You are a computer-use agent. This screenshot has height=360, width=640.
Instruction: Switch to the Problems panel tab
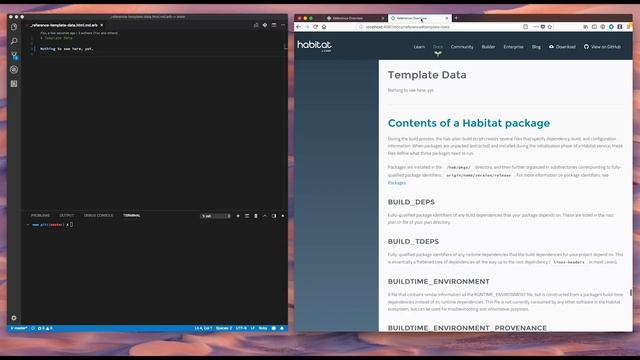coord(40,216)
